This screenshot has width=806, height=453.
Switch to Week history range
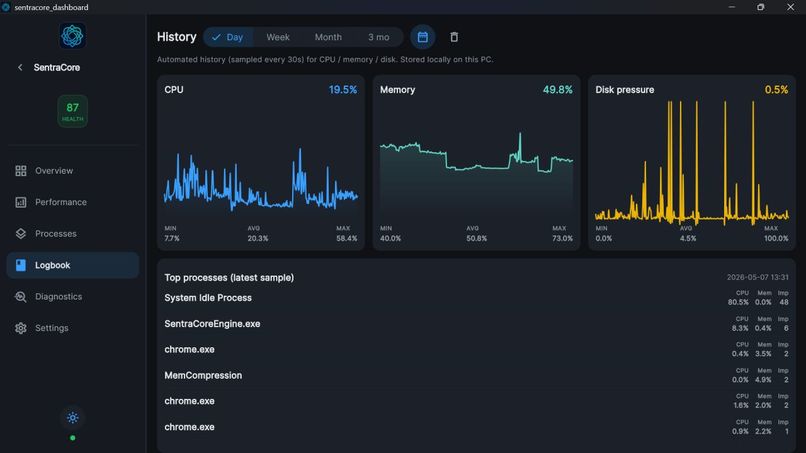tap(278, 37)
